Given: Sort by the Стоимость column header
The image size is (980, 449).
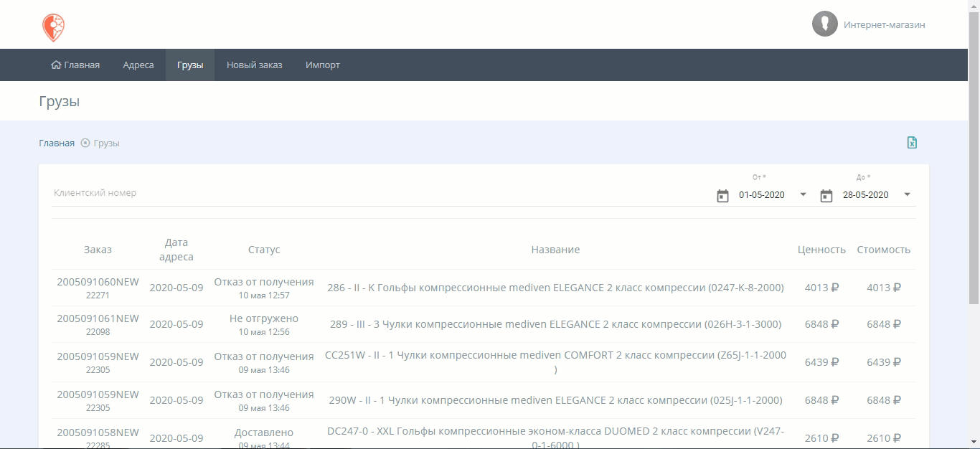Looking at the screenshot, I should (x=884, y=250).
